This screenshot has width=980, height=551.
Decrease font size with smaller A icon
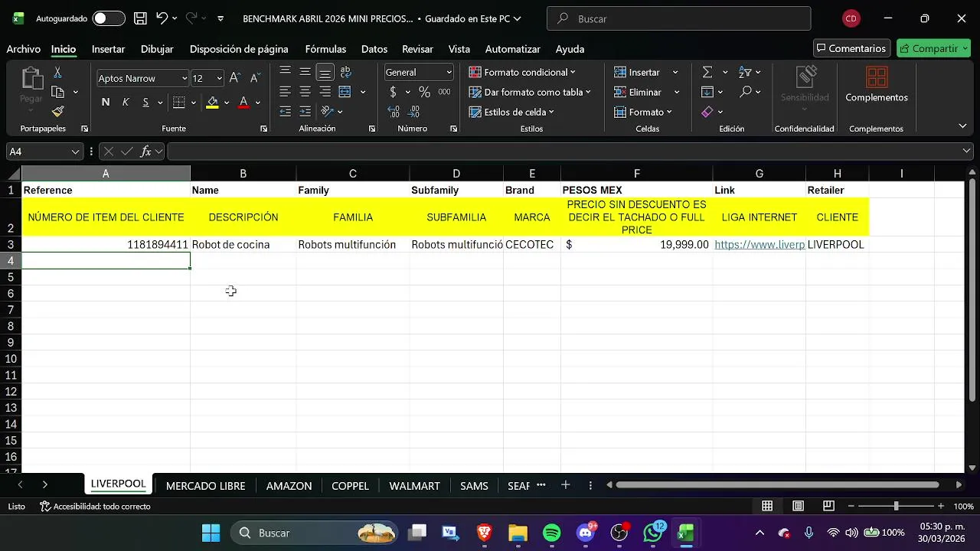[x=255, y=78]
